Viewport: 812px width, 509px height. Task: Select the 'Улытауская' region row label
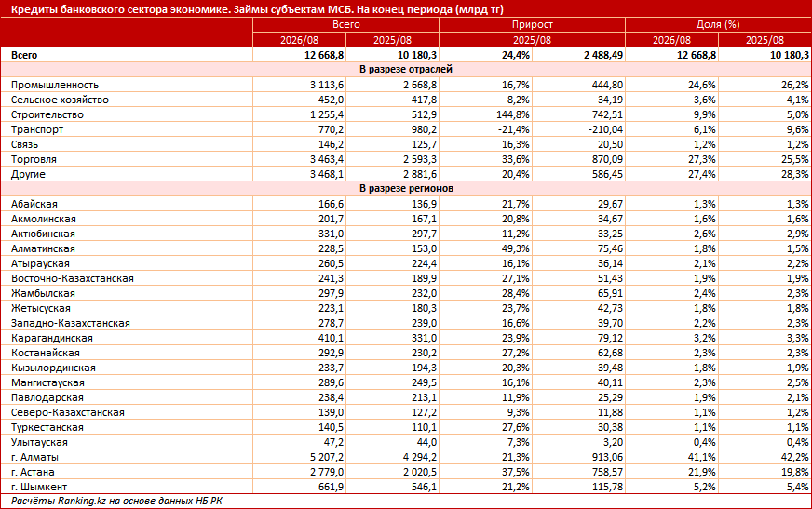tap(39, 443)
